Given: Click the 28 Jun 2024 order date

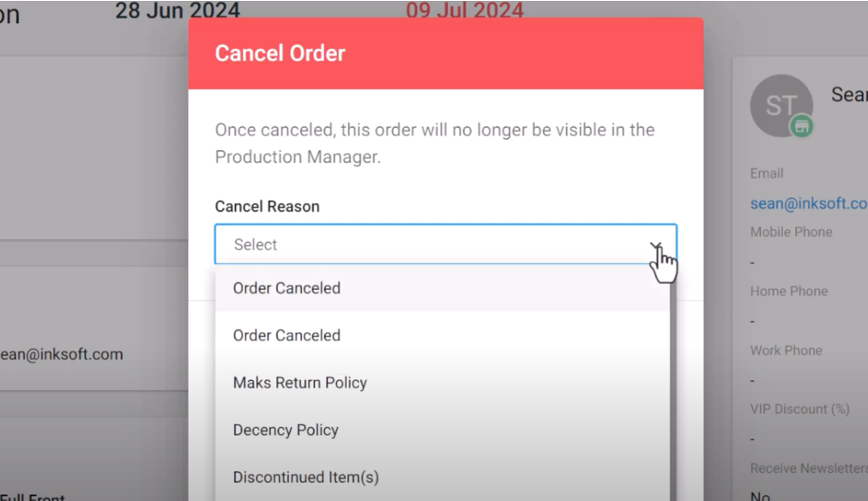Looking at the screenshot, I should pyautogui.click(x=178, y=10).
